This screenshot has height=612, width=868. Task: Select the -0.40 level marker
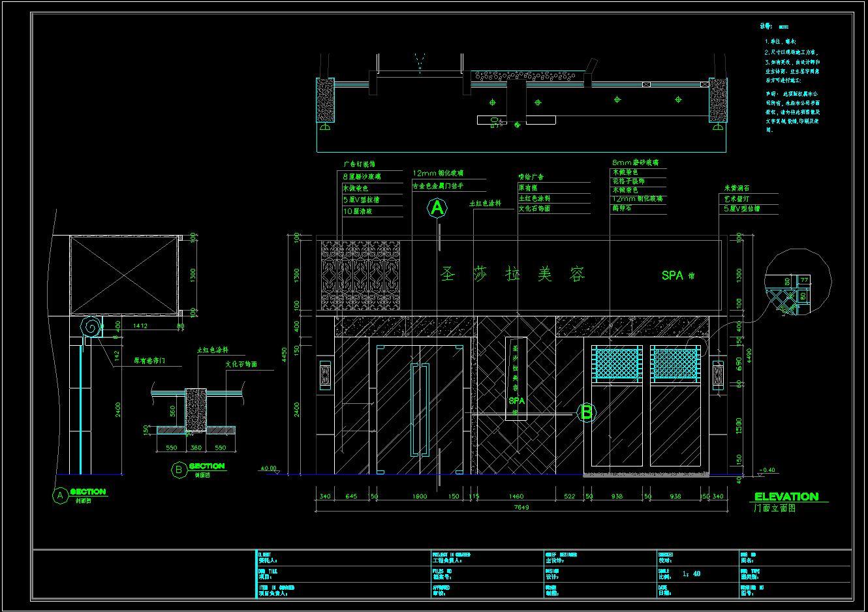point(768,470)
